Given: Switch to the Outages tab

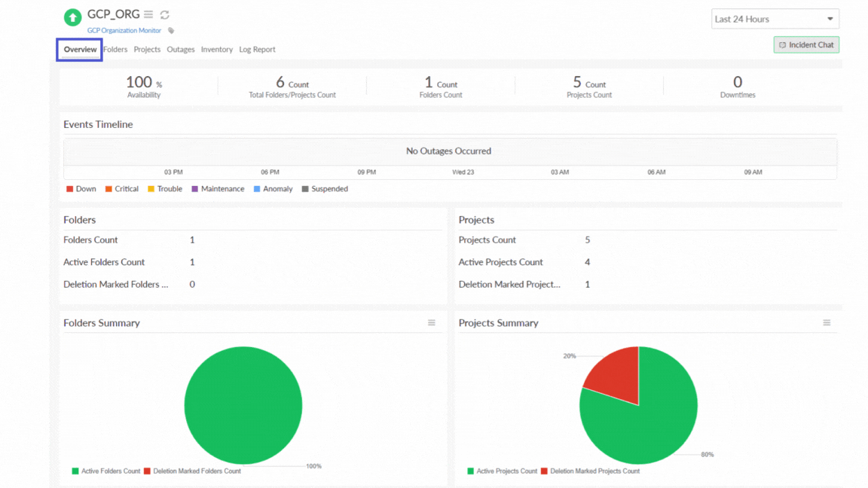Looking at the screenshot, I should [x=181, y=49].
